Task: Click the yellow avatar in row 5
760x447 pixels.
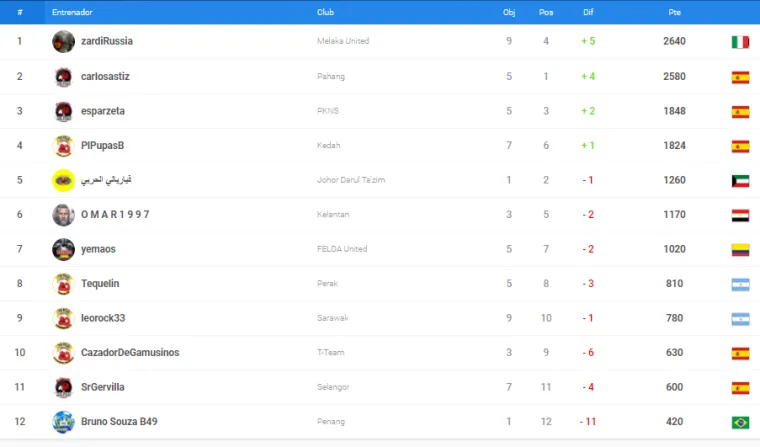Action: tap(63, 180)
